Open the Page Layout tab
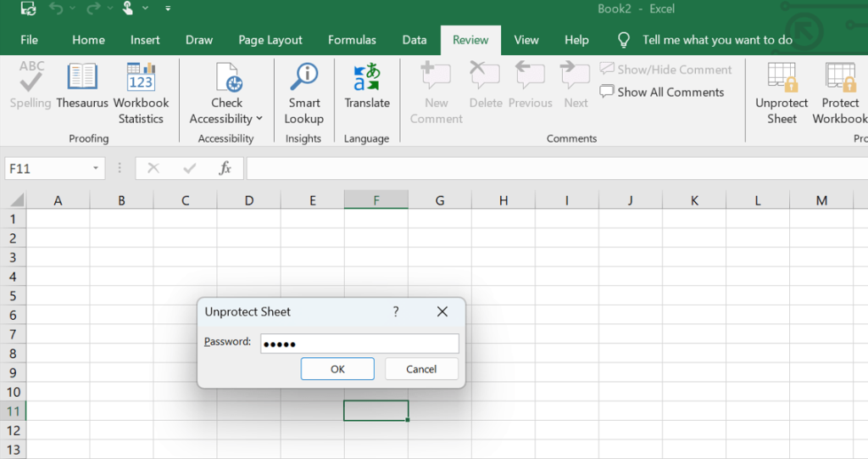 (270, 40)
